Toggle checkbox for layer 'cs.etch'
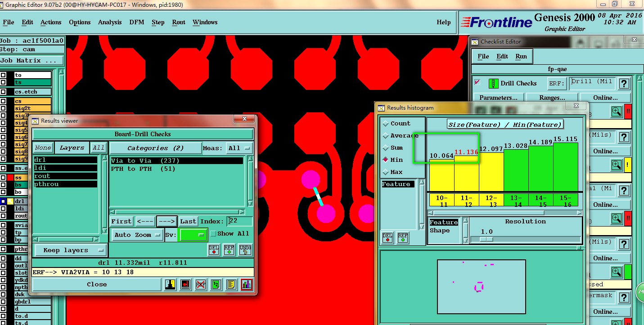 coord(3,92)
